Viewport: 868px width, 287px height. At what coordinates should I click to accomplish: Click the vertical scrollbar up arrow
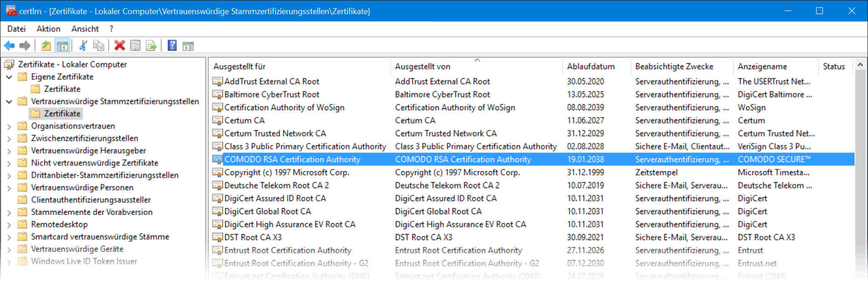point(860,65)
